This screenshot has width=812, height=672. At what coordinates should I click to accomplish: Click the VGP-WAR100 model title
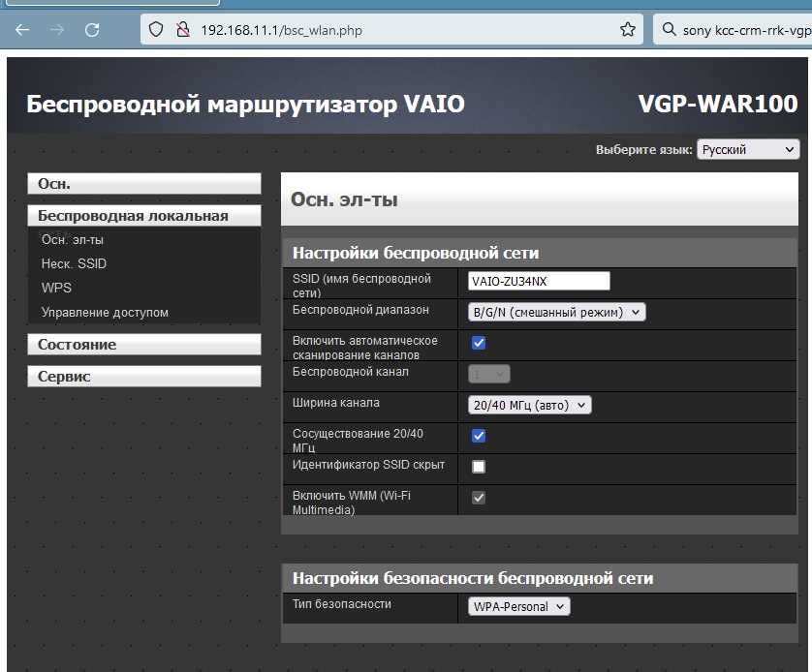click(x=718, y=104)
